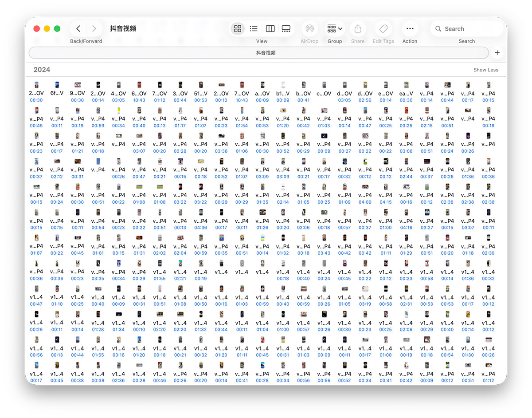The image size is (532, 418).
Task: Switch to Column view in the toolbar
Action: tap(270, 28)
